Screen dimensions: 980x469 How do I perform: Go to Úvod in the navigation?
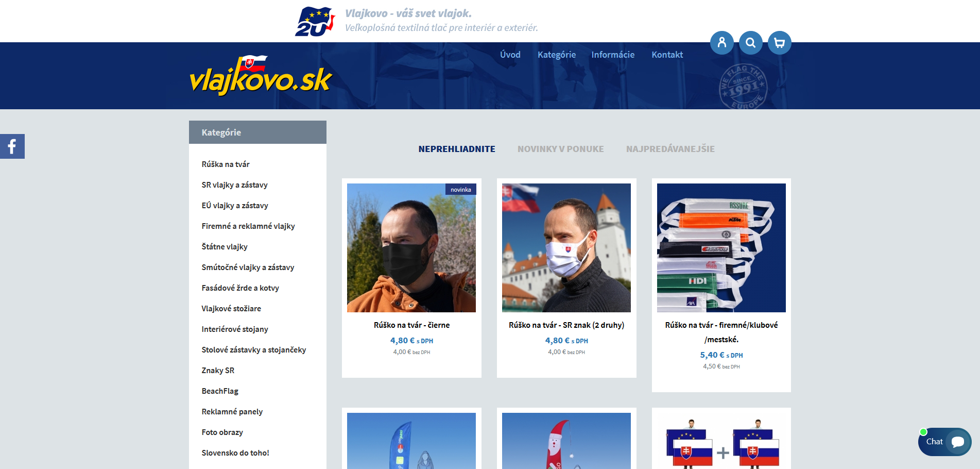[510, 55]
